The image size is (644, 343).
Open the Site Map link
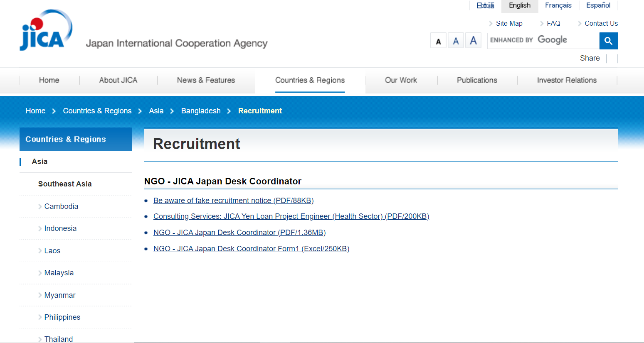[x=509, y=23]
